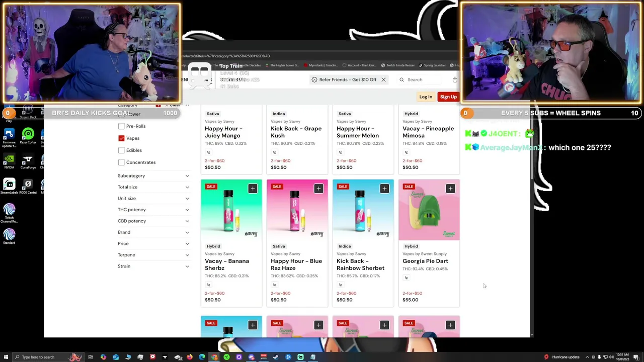
Task: Dismiss the Refer Friends banner
Action: [x=383, y=79]
